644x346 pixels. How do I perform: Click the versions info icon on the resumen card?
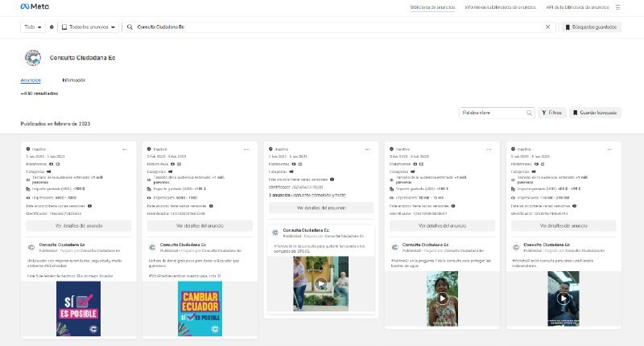(332, 179)
